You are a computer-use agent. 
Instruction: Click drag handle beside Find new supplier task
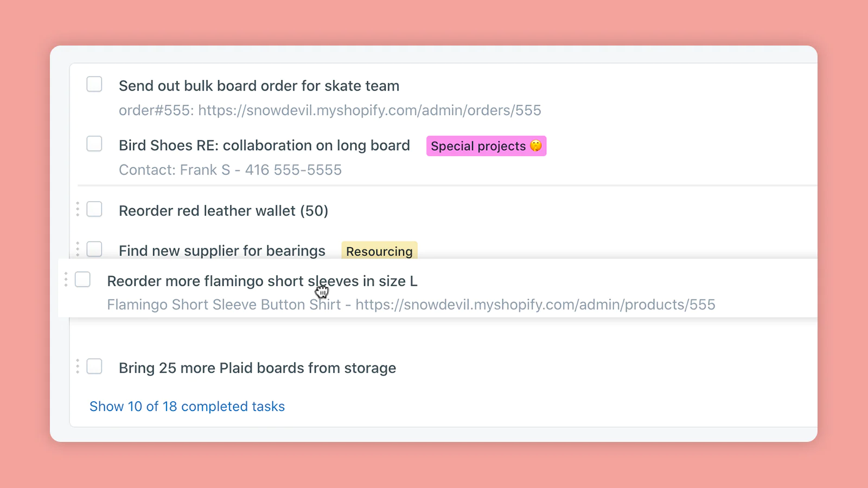pos(78,249)
